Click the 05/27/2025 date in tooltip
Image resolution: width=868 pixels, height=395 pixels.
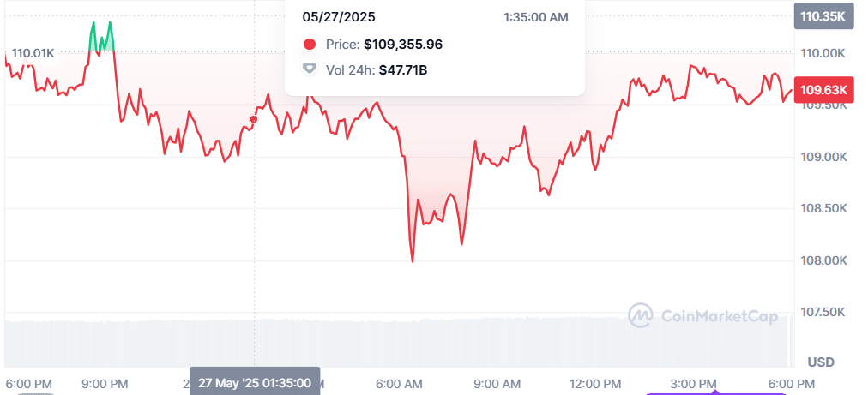pyautogui.click(x=338, y=17)
